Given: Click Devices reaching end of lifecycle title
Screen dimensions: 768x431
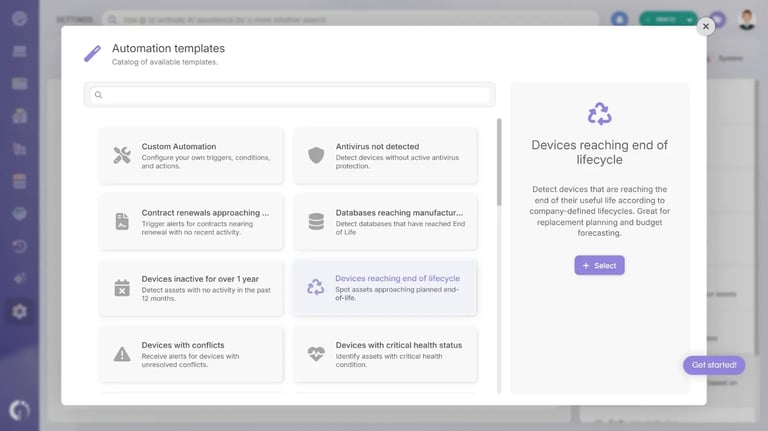Looking at the screenshot, I should (x=397, y=278).
